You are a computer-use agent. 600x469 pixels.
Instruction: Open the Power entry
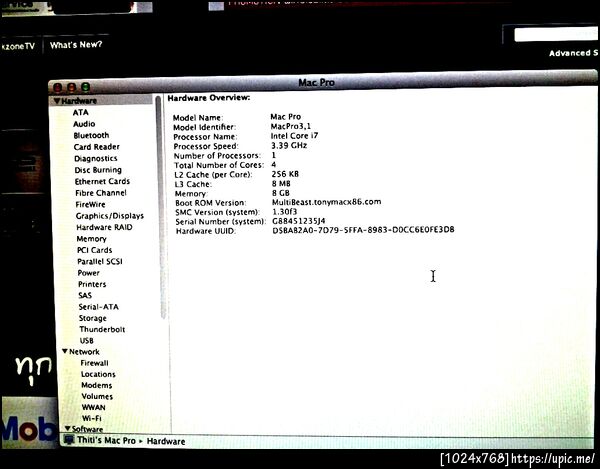(89, 273)
